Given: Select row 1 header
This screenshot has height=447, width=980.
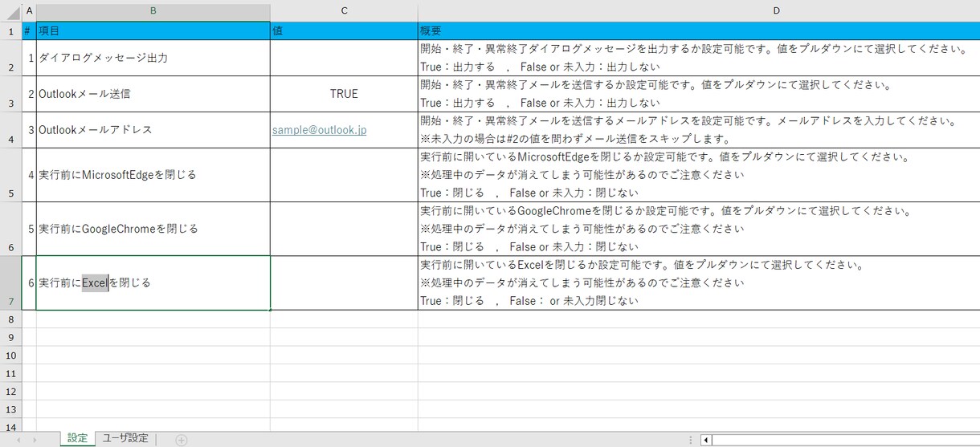Looking at the screenshot, I should click(x=11, y=30).
